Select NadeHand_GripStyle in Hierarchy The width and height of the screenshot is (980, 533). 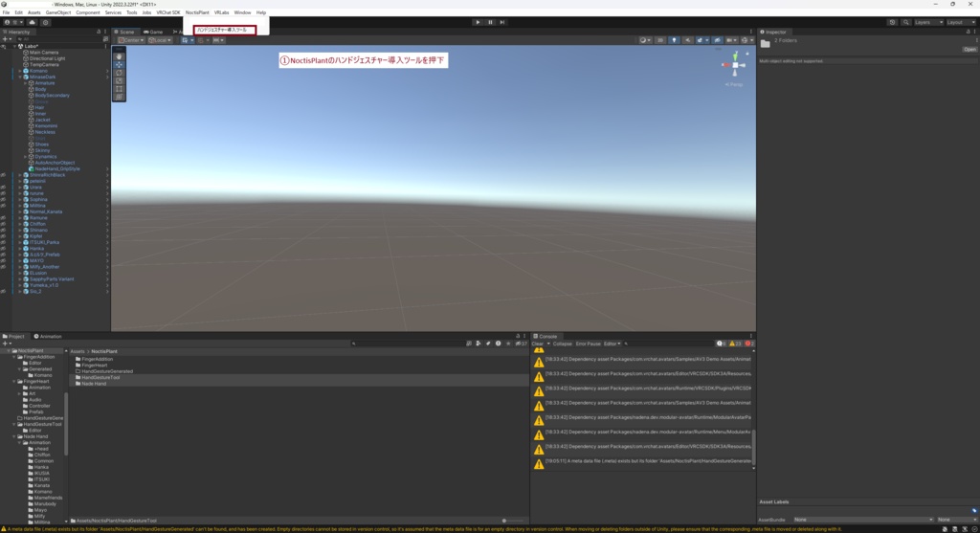tap(56, 168)
